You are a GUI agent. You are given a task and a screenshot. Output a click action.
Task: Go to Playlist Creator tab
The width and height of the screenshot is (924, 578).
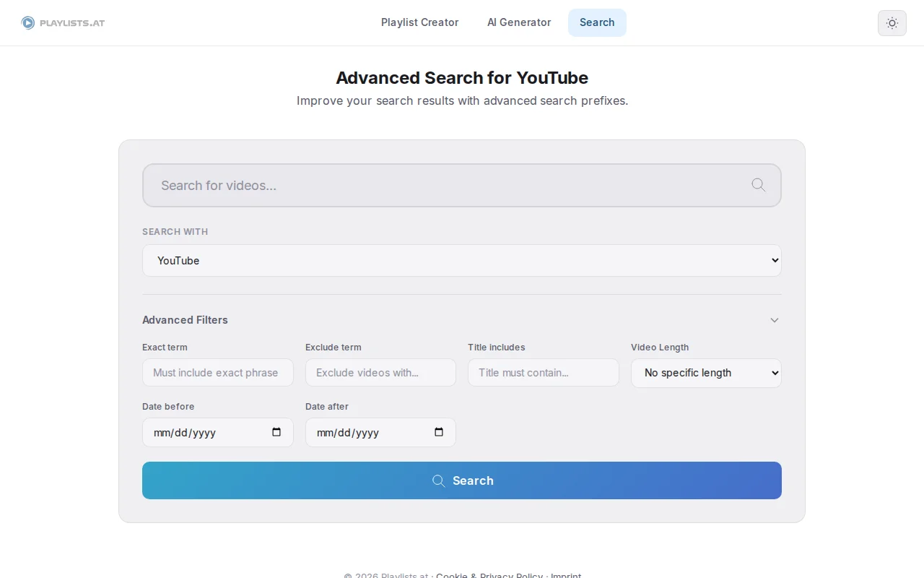tap(420, 22)
